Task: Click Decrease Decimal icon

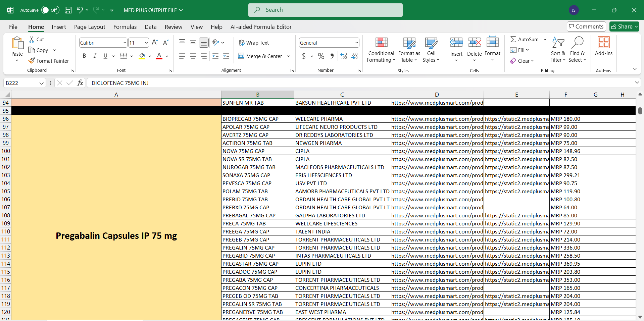Action: point(354,56)
